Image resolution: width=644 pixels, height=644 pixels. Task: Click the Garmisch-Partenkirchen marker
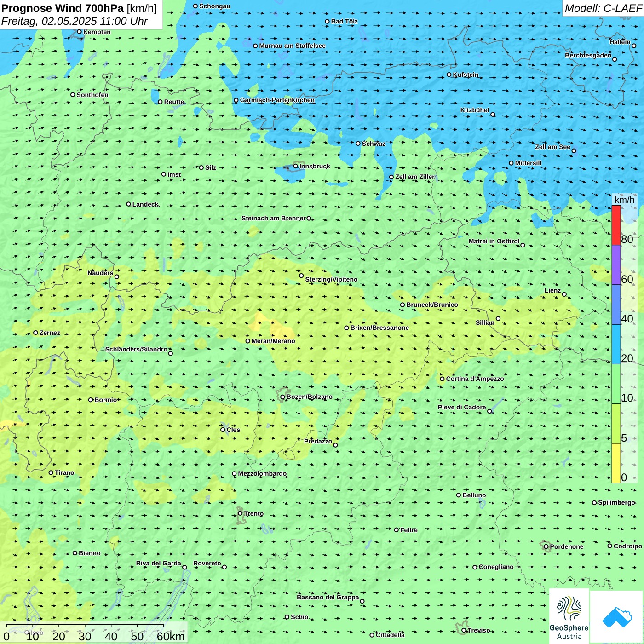(x=236, y=100)
